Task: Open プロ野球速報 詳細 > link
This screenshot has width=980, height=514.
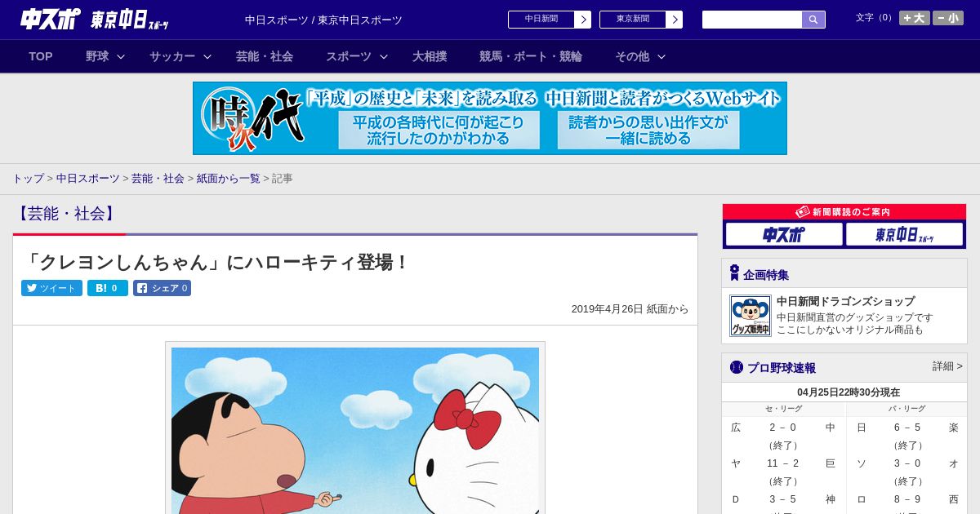Action: (x=947, y=366)
